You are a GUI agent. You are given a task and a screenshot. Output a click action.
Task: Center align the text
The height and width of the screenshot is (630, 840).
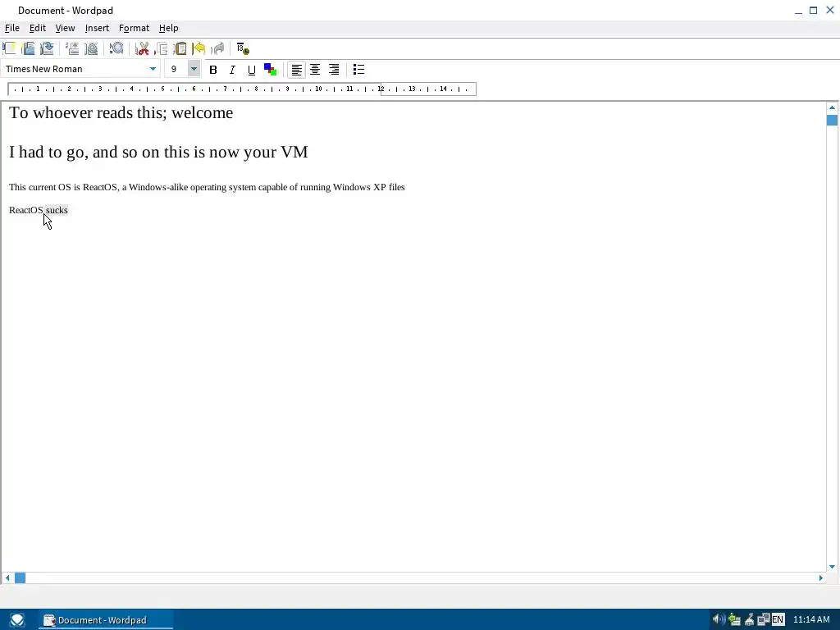pos(315,70)
